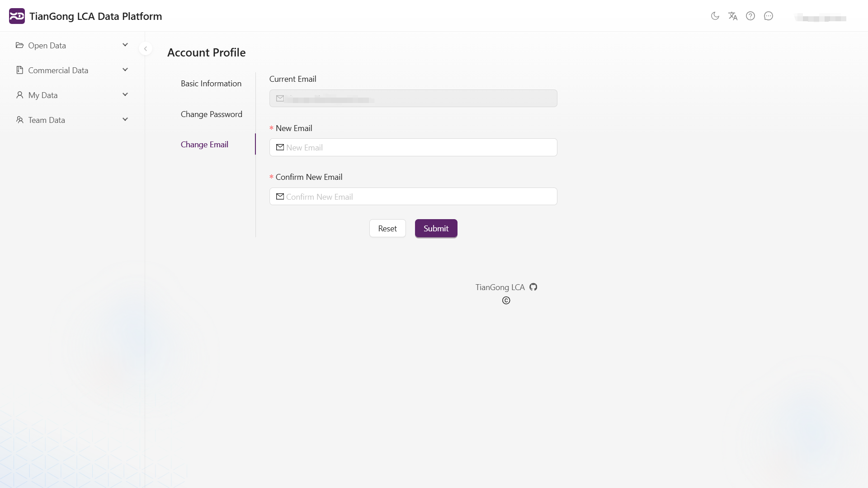868x488 pixels.
Task: Click the My Data person icon
Action: pos(19,94)
